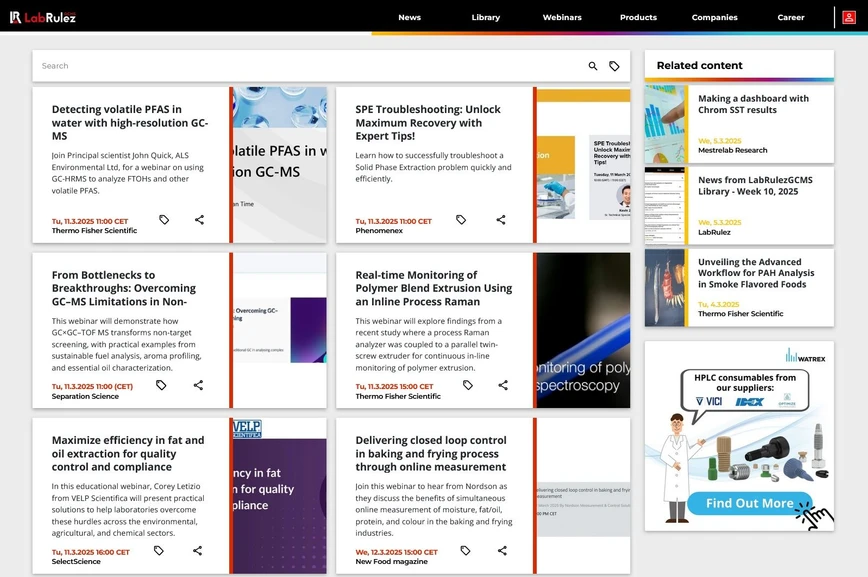This screenshot has height=577, width=868.
Task: Open Real-time Monitoring of Polymer Blend title
Action: (433, 288)
